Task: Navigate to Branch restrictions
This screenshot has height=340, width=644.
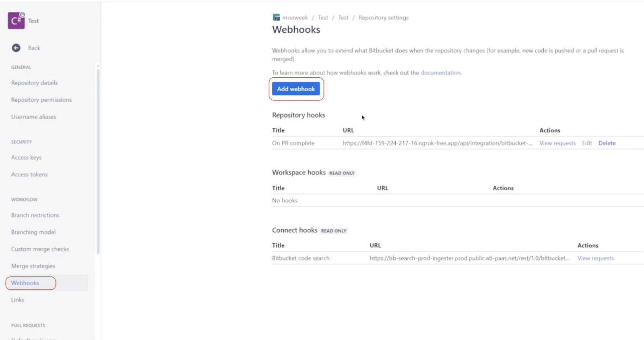Action: [35, 215]
